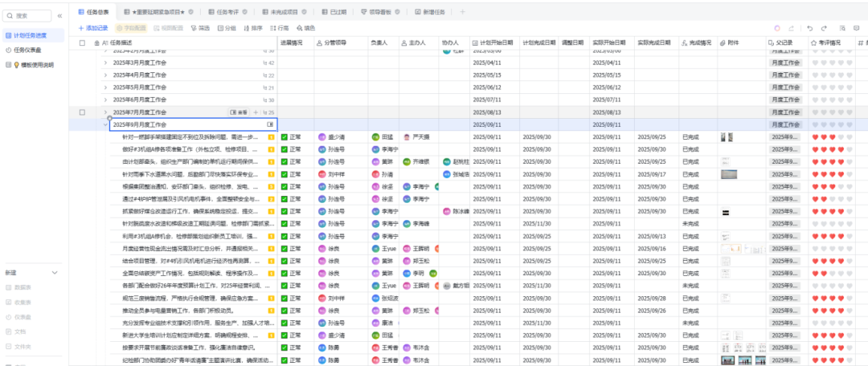Image resolution: width=868 pixels, height=366 pixels.
Task: Toggle the select-all checkbox in header
Action: 83,43
